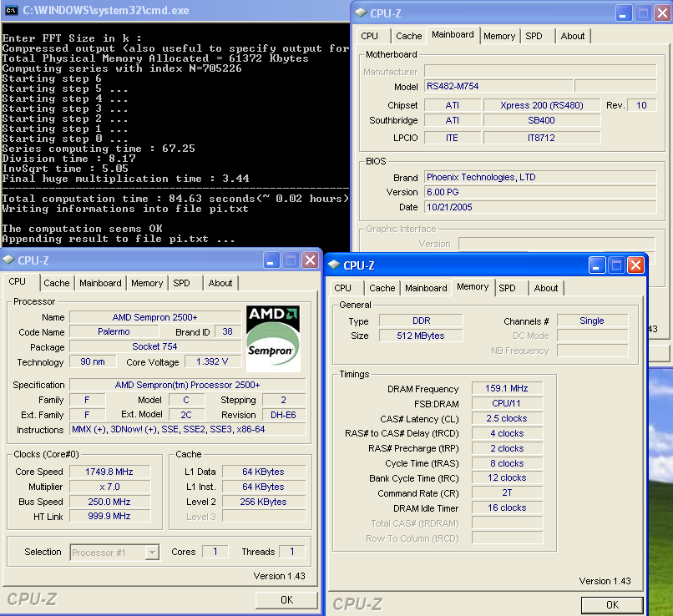
Task: Open the Processor #1 selection dropdown
Action: tap(152, 552)
